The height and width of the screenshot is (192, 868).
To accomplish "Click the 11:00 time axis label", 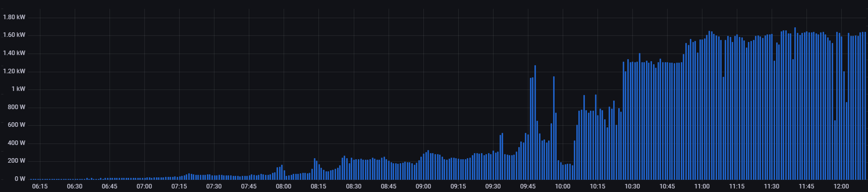I will [x=702, y=186].
